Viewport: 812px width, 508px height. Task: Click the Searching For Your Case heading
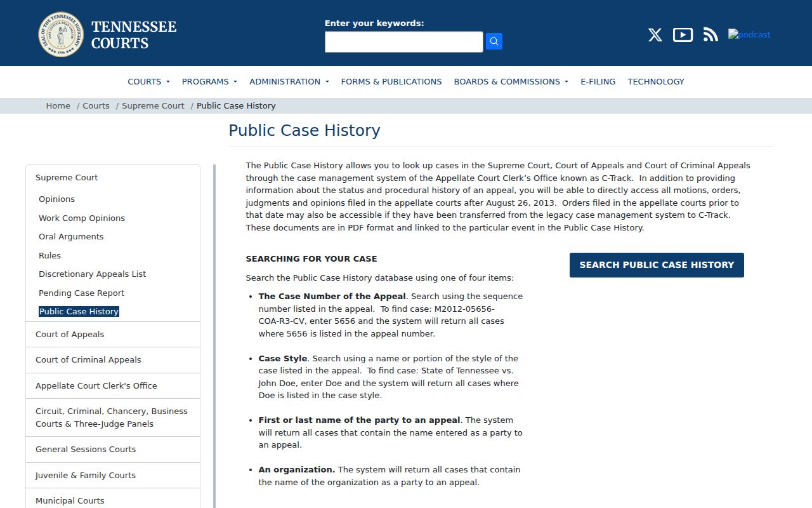click(x=311, y=259)
